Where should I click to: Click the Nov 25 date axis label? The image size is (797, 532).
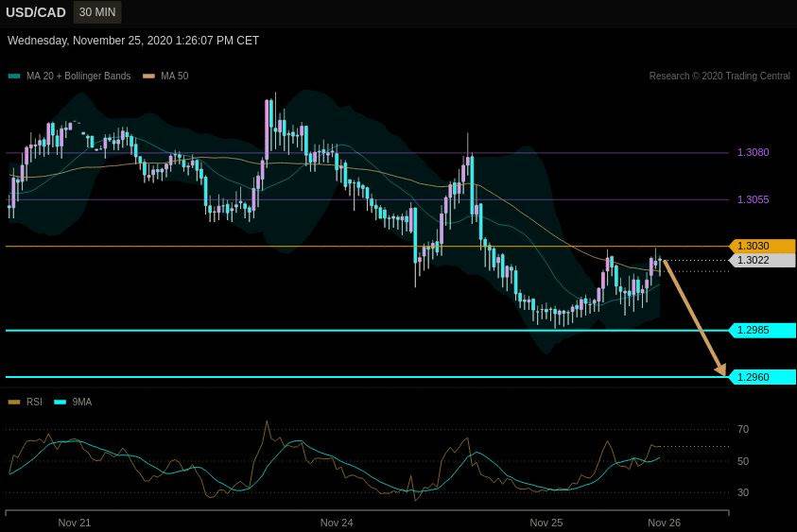pyautogui.click(x=546, y=523)
